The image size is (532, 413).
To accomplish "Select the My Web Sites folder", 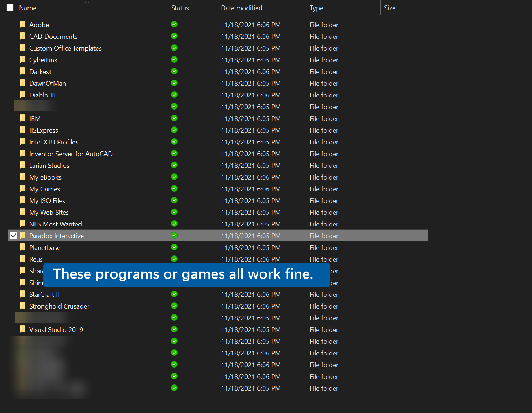I will click(x=49, y=212).
